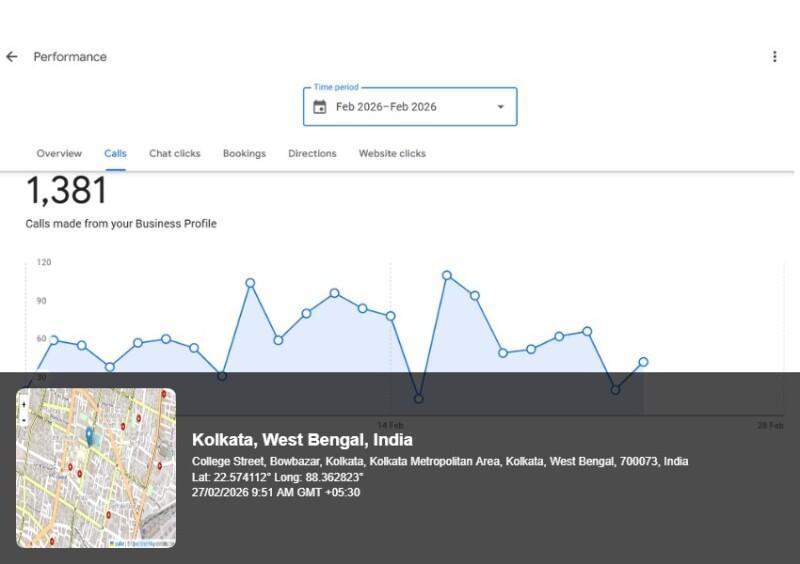Zoom out on the map thumbnail
Viewport: 800px width, 564px height.
click(x=24, y=420)
